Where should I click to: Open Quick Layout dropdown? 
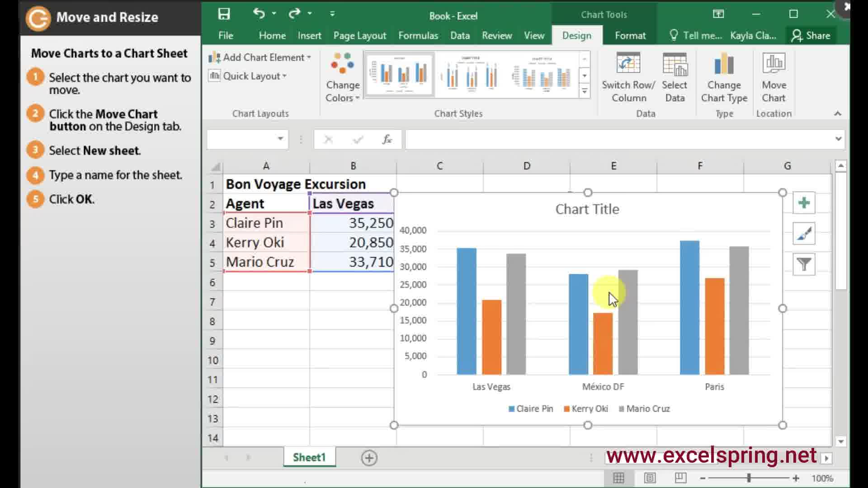point(247,76)
